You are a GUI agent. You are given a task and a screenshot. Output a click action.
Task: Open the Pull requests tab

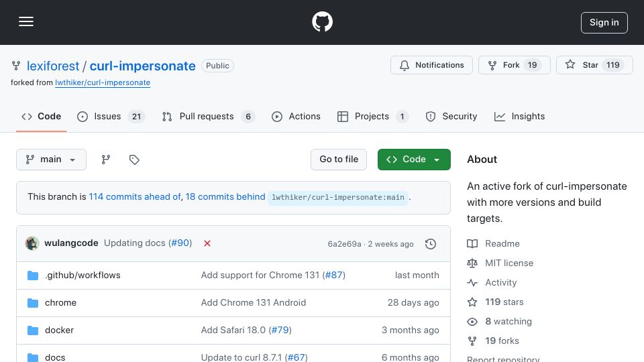tap(208, 117)
